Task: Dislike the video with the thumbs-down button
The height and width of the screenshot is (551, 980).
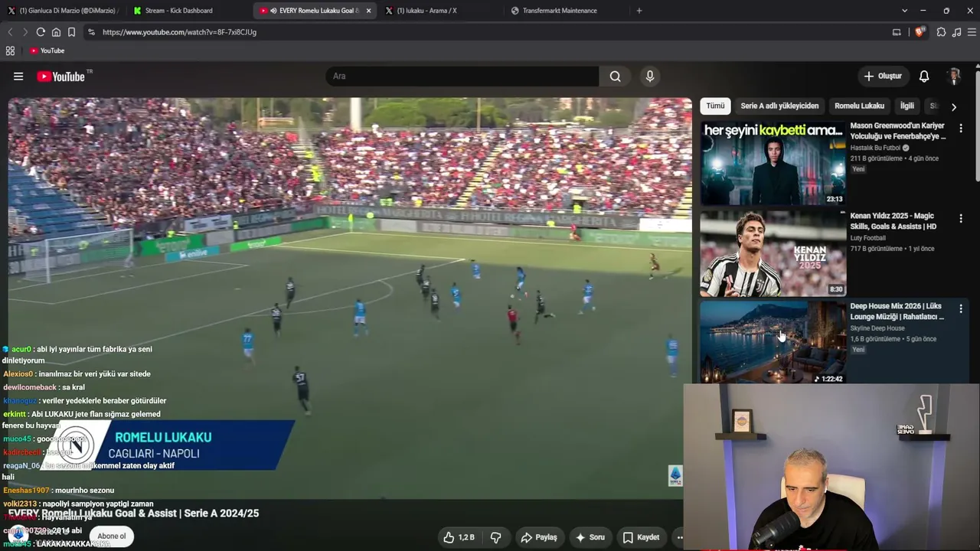Action: (x=495, y=537)
